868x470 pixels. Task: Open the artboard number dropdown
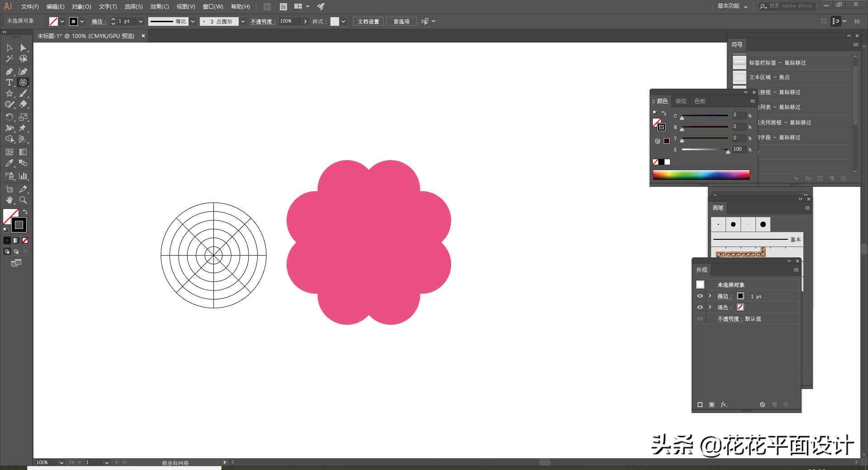107,462
